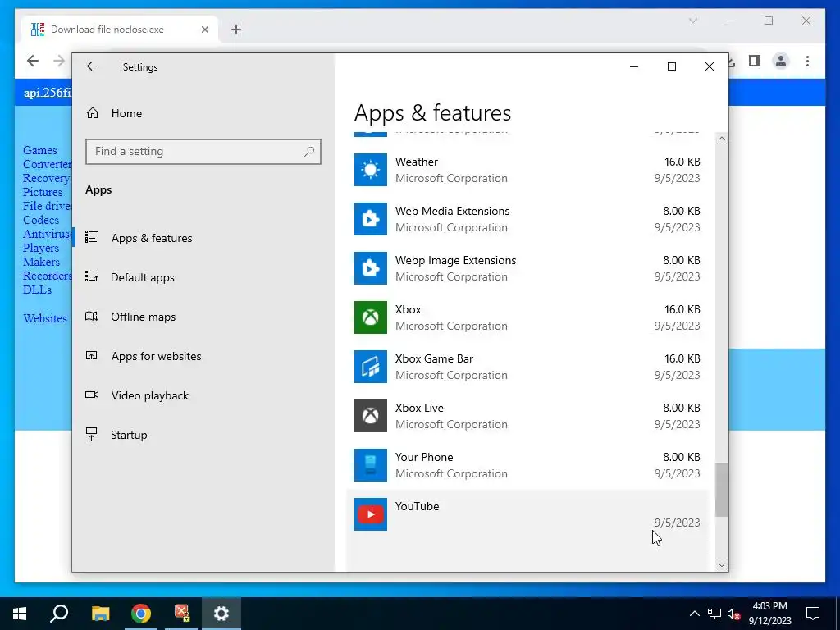Select the Web Media Extensions entry
Viewport: 840px width, 630px height.
(x=528, y=219)
